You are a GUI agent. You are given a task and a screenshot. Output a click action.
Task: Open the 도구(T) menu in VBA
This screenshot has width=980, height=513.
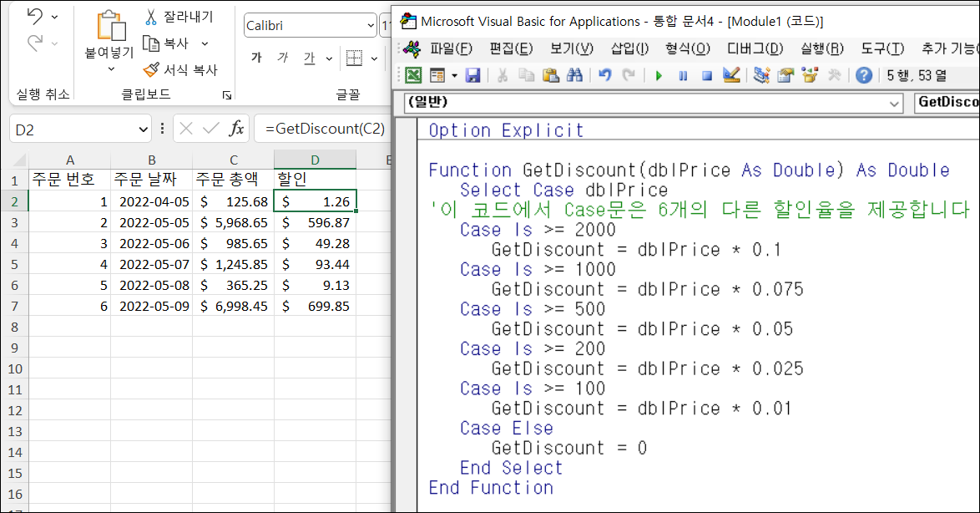click(882, 48)
